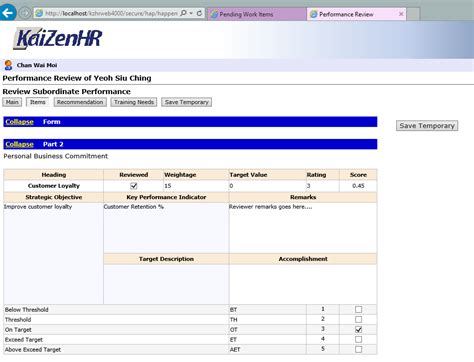The width and height of the screenshot is (474, 362).
Task: Click the Rating field showing 3
Action: (x=323, y=186)
